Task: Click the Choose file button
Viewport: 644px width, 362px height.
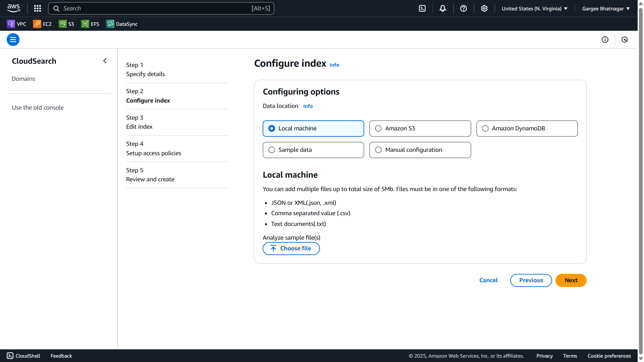Action: tap(291, 248)
